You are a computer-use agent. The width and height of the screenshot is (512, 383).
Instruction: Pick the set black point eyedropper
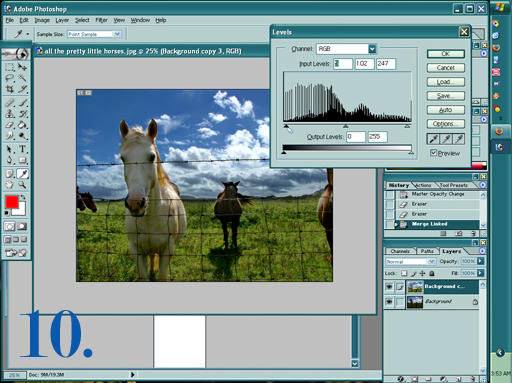(x=433, y=139)
